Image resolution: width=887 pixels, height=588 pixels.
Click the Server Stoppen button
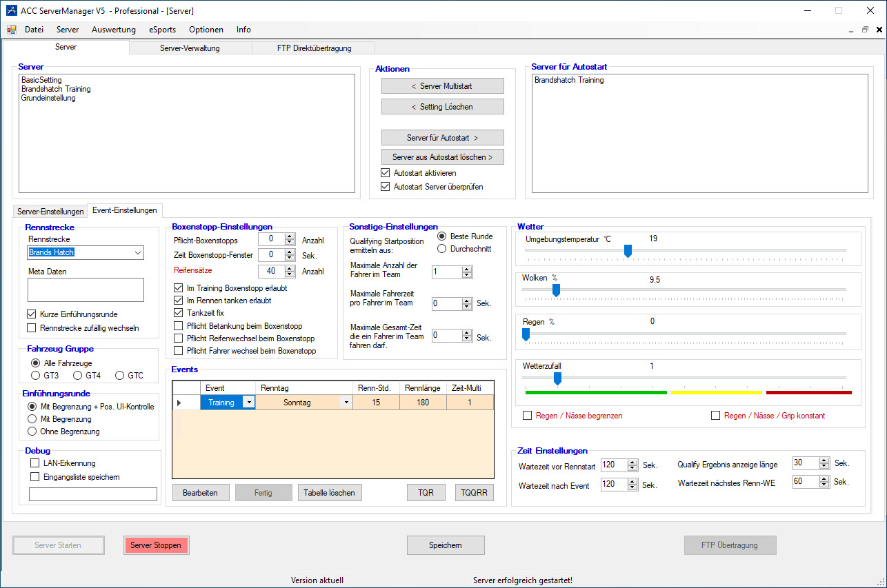[156, 545]
